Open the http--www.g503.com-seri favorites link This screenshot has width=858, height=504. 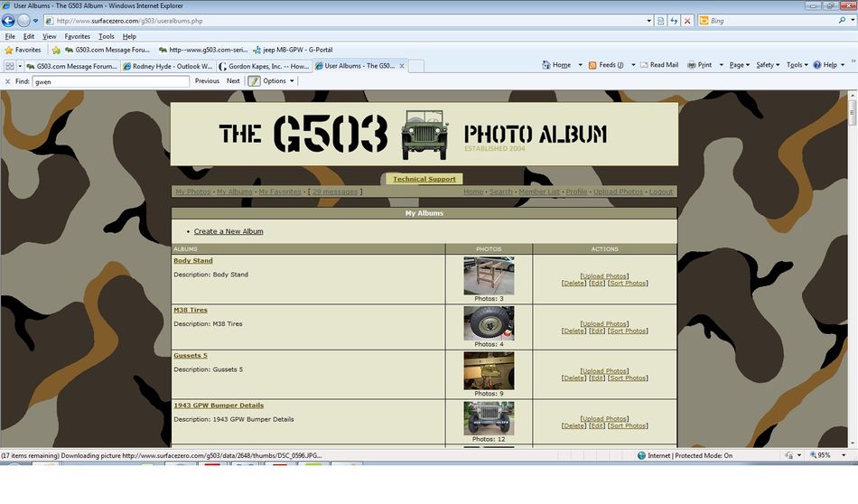point(203,50)
